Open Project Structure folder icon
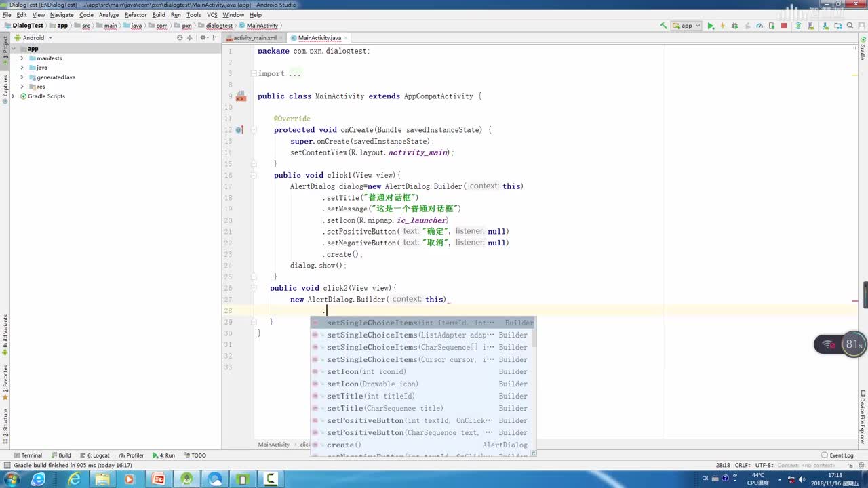 pyautogui.click(x=837, y=26)
